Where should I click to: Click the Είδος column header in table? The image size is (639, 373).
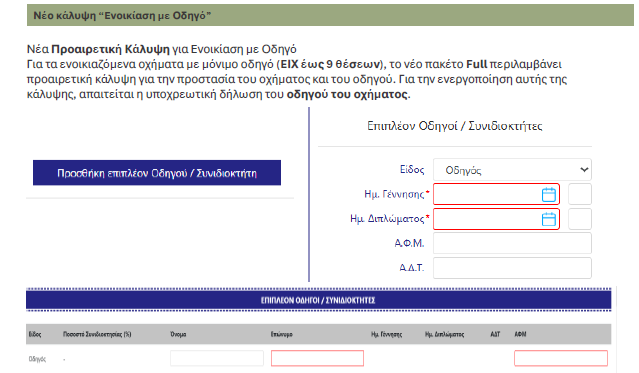[35, 334]
